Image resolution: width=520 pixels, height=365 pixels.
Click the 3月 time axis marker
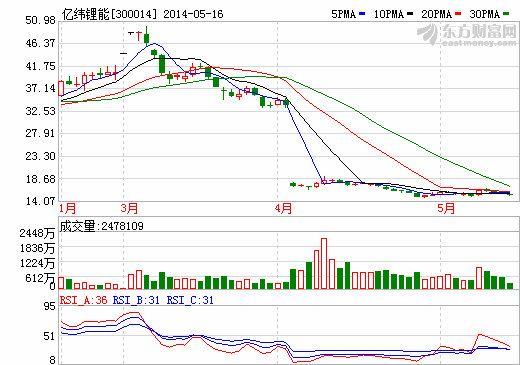tap(129, 209)
